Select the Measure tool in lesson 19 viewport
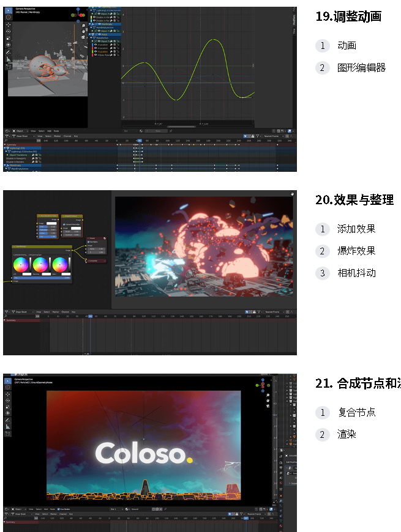Viewport: 401px width, 532px height. tap(8, 59)
